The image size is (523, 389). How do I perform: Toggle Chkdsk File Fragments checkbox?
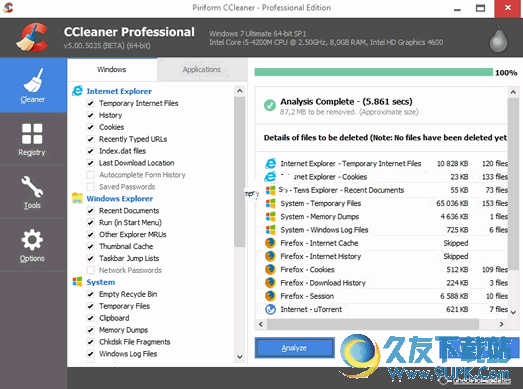tap(90, 342)
